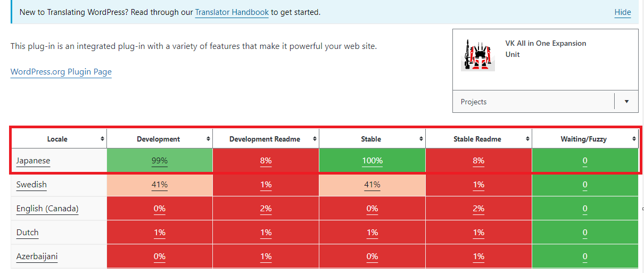Open the Japanese locale
This screenshot has width=644, height=273.
(33, 160)
